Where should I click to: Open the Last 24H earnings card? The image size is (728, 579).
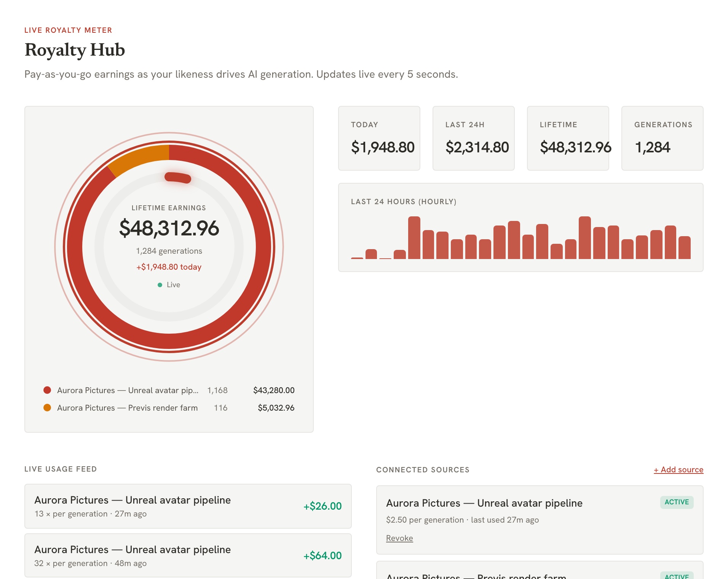(474, 138)
